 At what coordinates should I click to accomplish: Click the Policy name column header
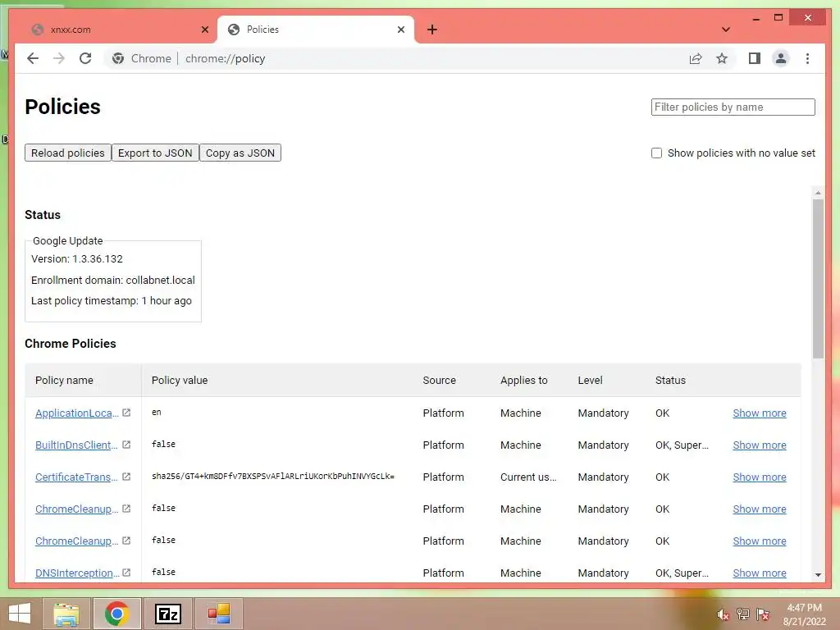64,380
